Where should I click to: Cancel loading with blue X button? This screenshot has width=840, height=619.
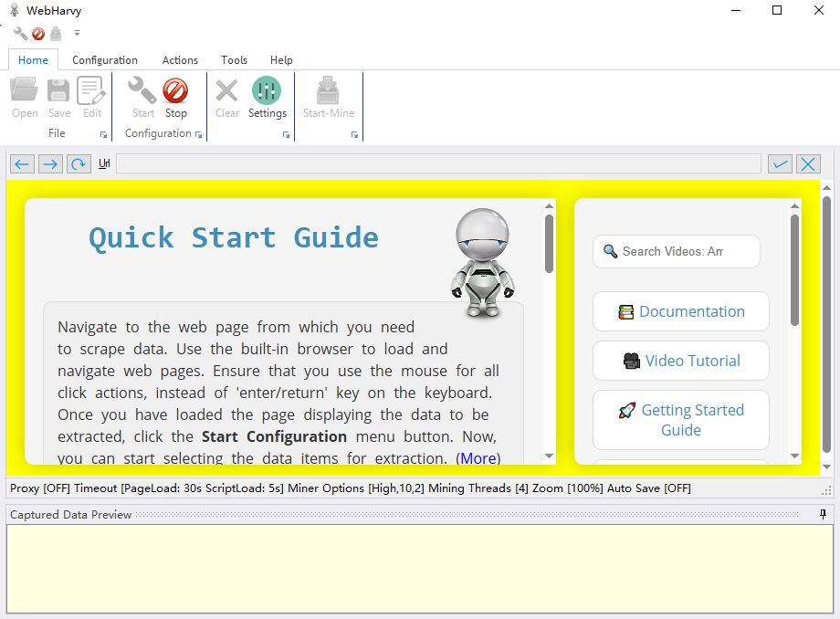pos(808,163)
